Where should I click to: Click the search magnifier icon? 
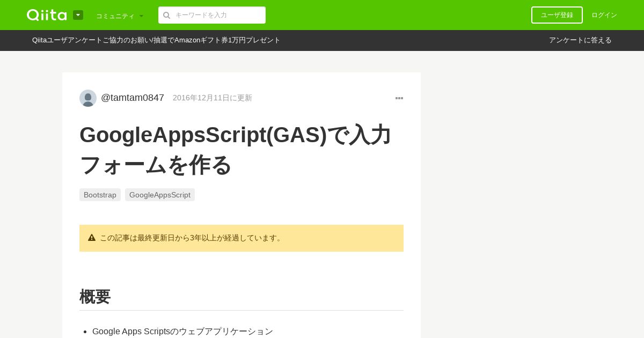click(167, 15)
